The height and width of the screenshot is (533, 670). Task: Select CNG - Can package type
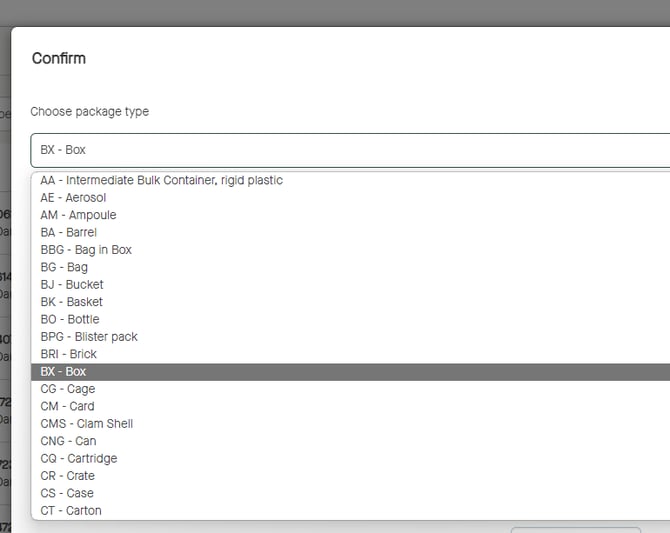68,441
